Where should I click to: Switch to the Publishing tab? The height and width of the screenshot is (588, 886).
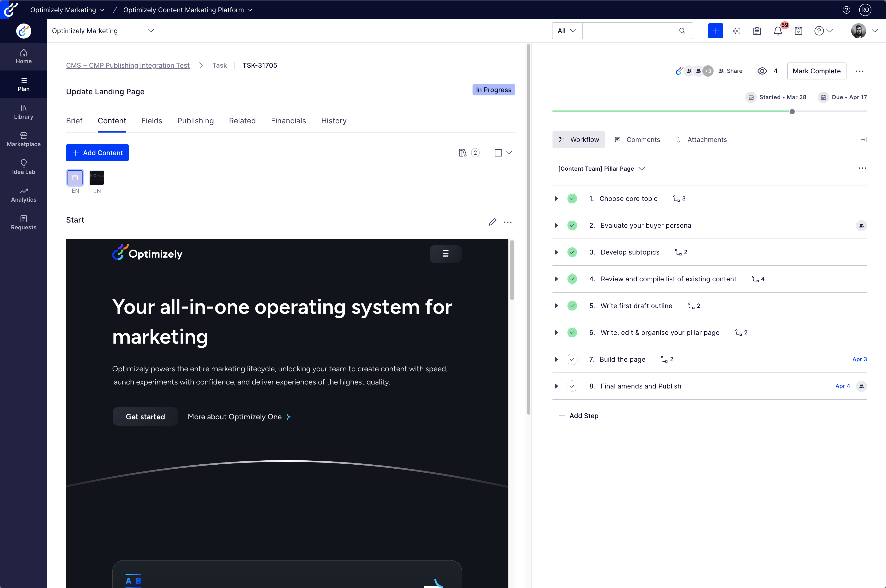tap(195, 121)
